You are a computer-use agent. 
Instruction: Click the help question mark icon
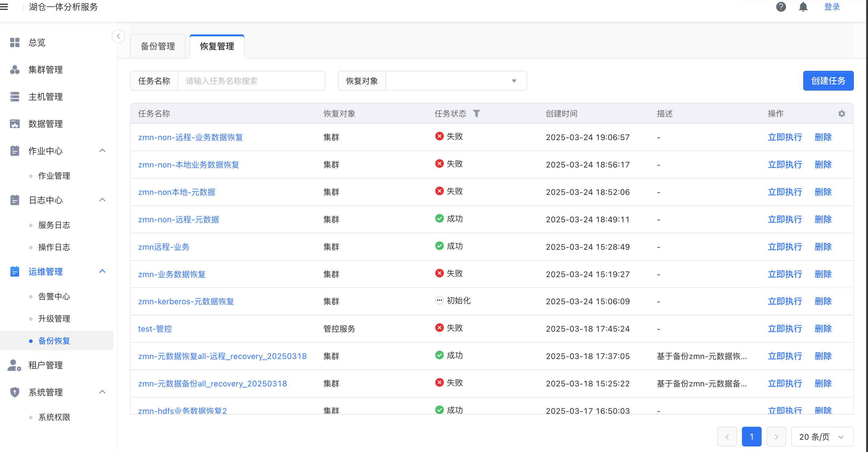[x=781, y=7]
